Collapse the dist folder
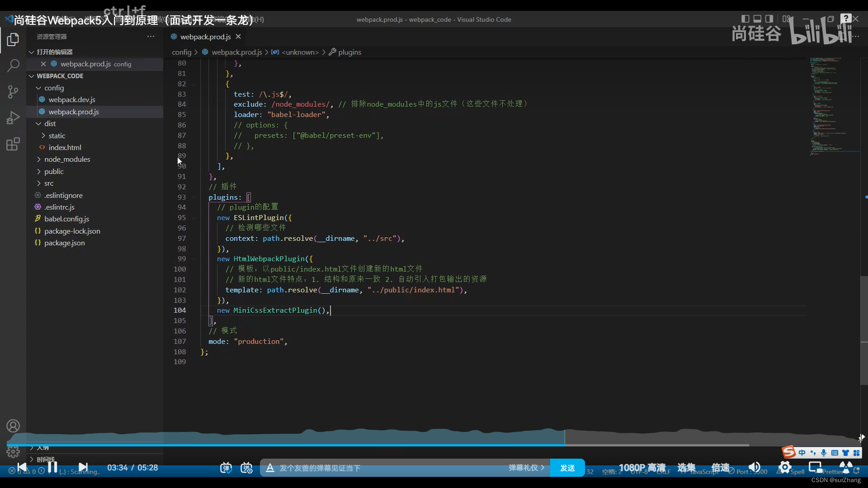 (x=39, y=124)
